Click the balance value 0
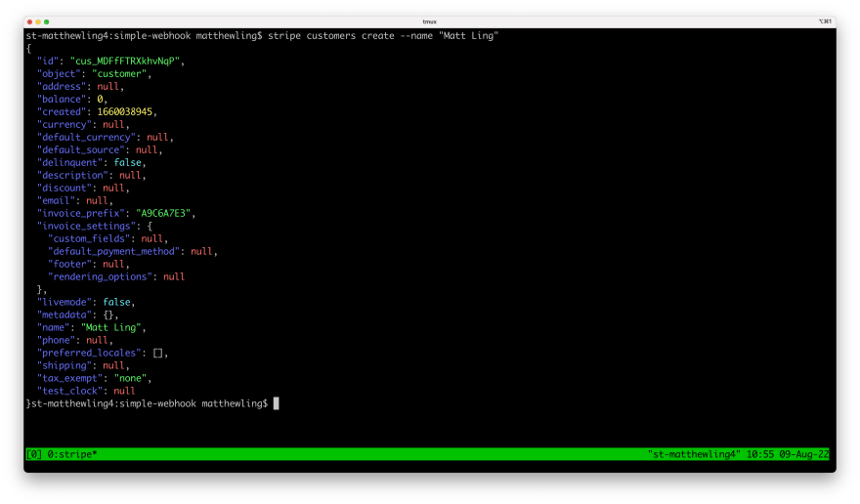 click(100, 100)
